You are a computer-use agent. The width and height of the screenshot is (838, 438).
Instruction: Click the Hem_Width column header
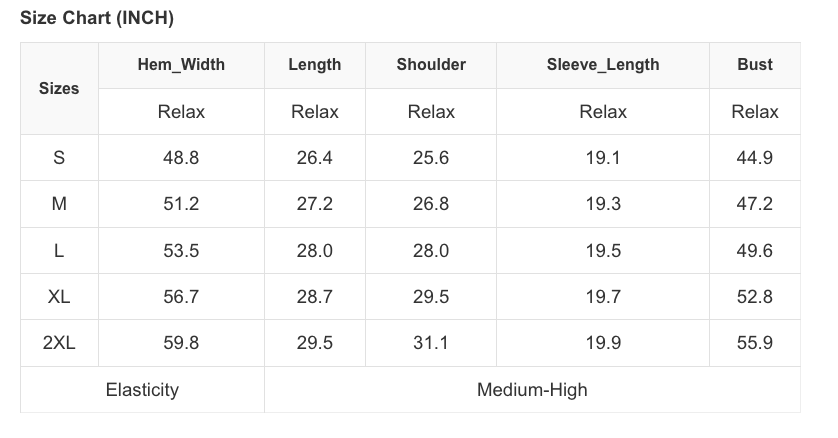pyautogui.click(x=181, y=65)
